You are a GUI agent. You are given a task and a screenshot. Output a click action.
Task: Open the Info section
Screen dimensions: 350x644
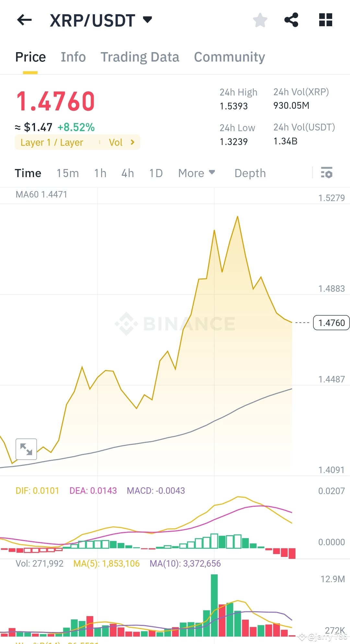pos(73,57)
